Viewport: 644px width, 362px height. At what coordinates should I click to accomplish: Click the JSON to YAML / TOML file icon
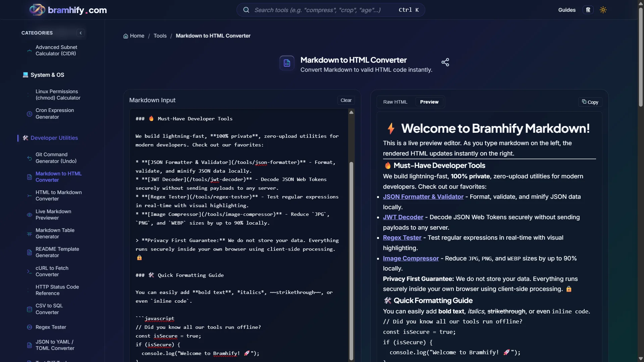click(30, 345)
